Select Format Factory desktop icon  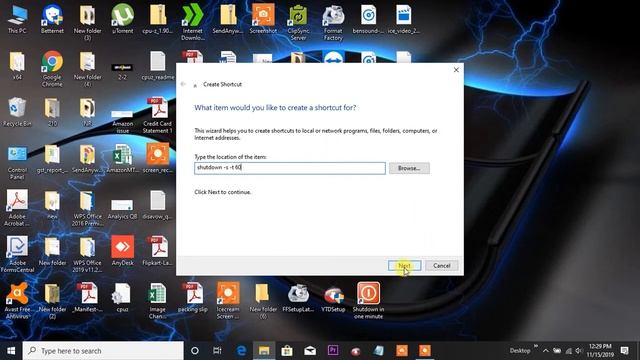[333, 22]
